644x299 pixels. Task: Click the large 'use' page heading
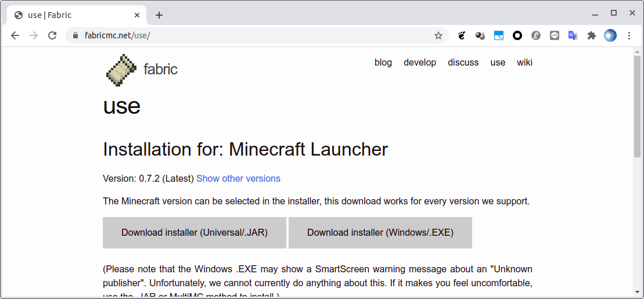click(x=121, y=107)
